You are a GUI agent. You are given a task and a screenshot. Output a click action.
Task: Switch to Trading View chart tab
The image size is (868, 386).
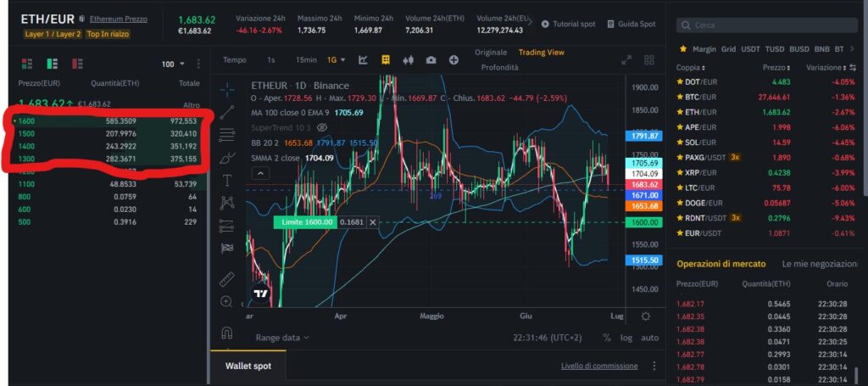[x=542, y=53]
